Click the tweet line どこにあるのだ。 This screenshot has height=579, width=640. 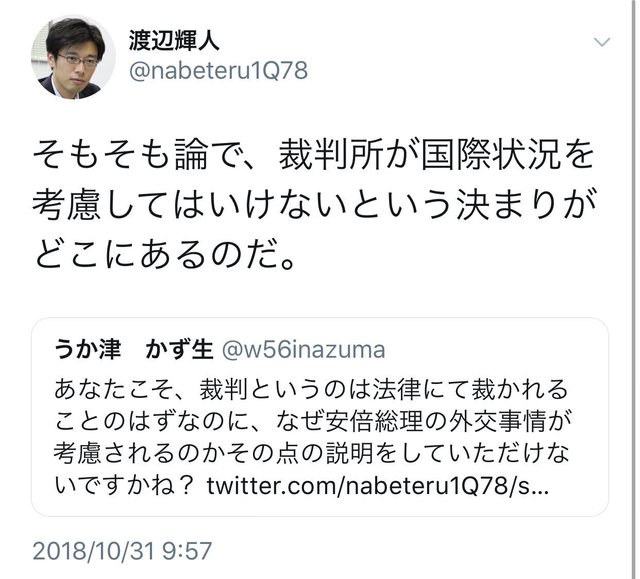tap(164, 255)
